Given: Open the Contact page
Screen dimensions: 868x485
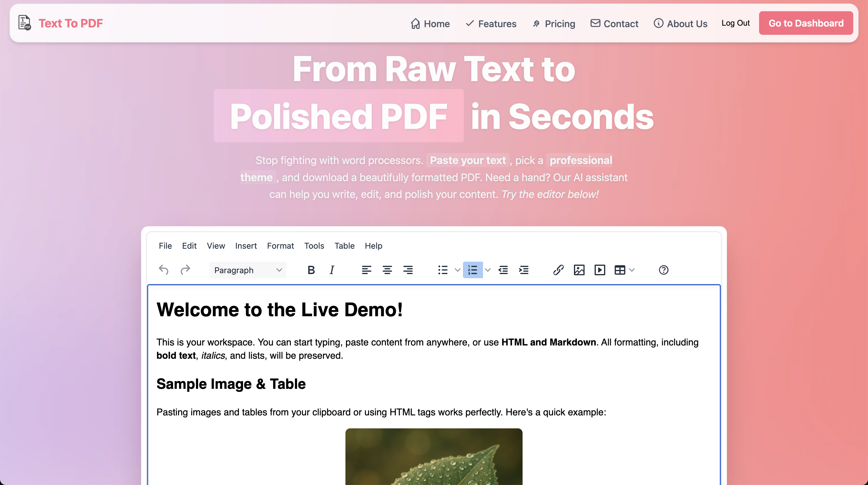Looking at the screenshot, I should (x=614, y=24).
